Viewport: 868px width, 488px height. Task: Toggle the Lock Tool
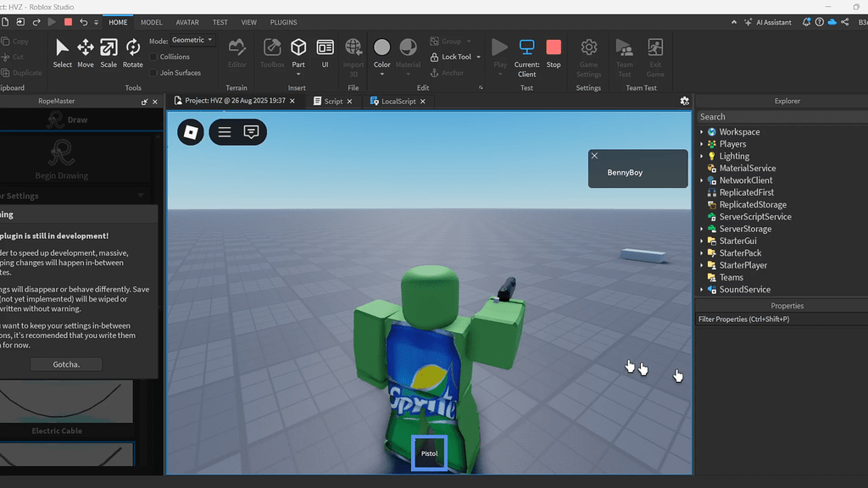(453, 57)
